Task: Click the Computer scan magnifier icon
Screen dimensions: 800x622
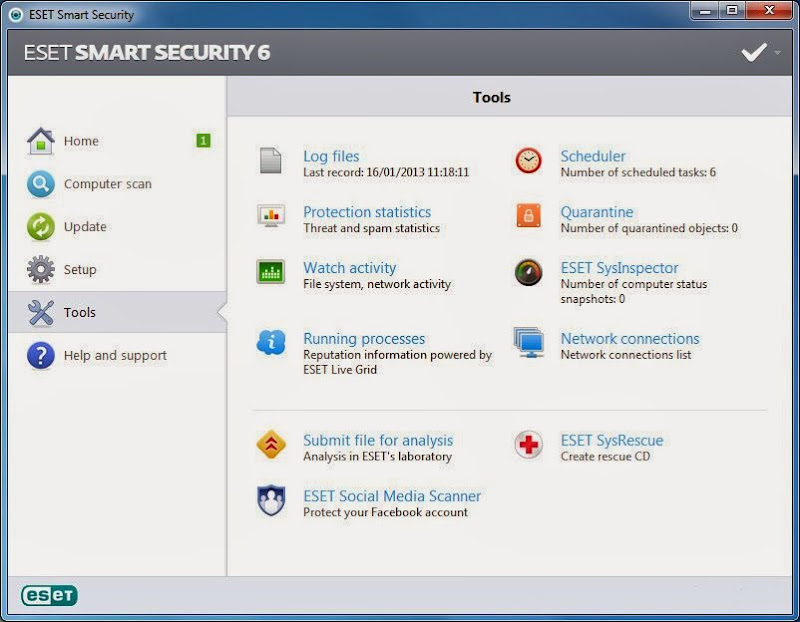Action: (x=41, y=184)
